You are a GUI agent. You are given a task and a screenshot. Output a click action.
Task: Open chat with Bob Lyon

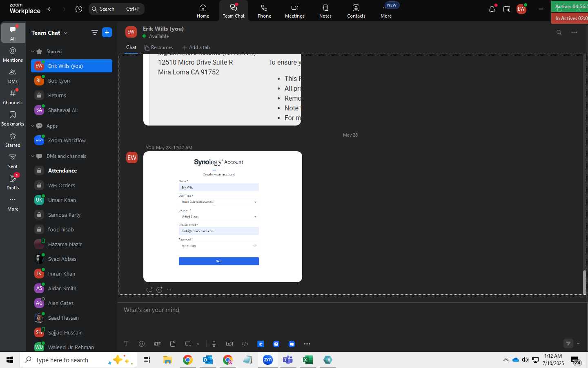click(71, 81)
